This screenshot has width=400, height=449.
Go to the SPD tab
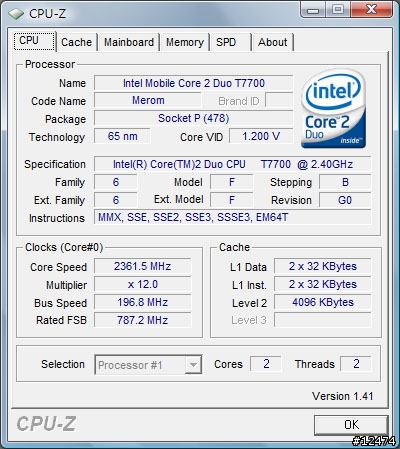[230, 42]
